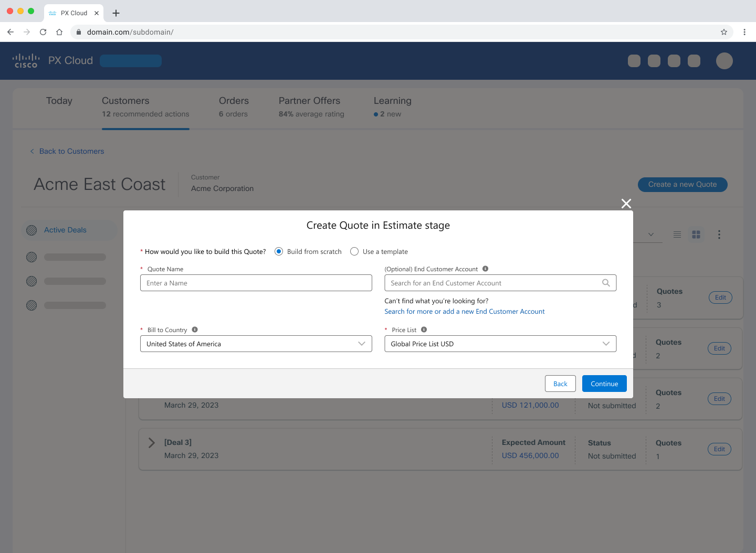756x553 pixels.
Task: Select the Build from scratch radio option
Action: pos(279,251)
